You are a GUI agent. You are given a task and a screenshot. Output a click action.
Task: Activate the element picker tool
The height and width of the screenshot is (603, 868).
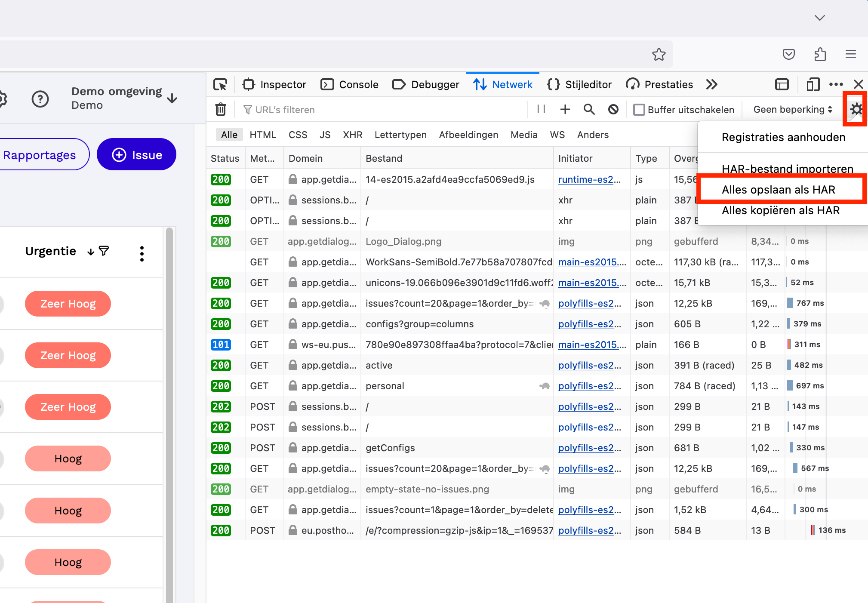point(220,84)
